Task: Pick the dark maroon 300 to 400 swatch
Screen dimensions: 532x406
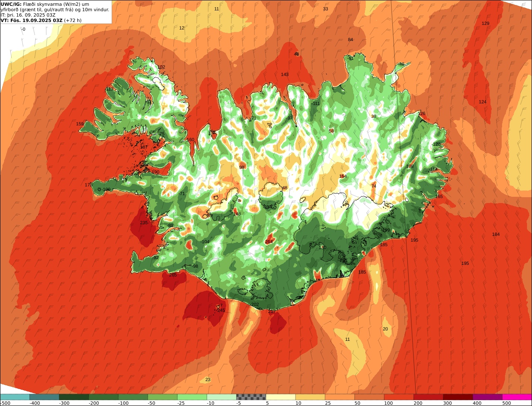Action: coord(458,397)
